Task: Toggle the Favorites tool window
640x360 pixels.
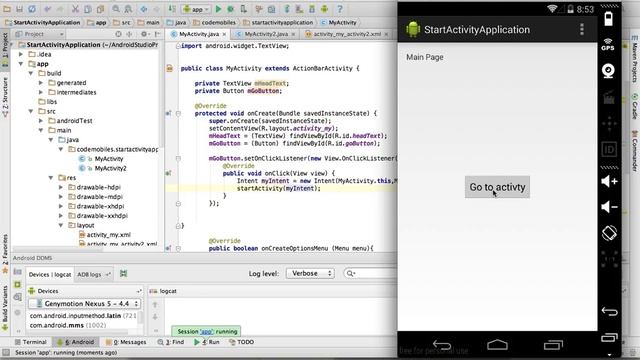Action: tap(5, 254)
